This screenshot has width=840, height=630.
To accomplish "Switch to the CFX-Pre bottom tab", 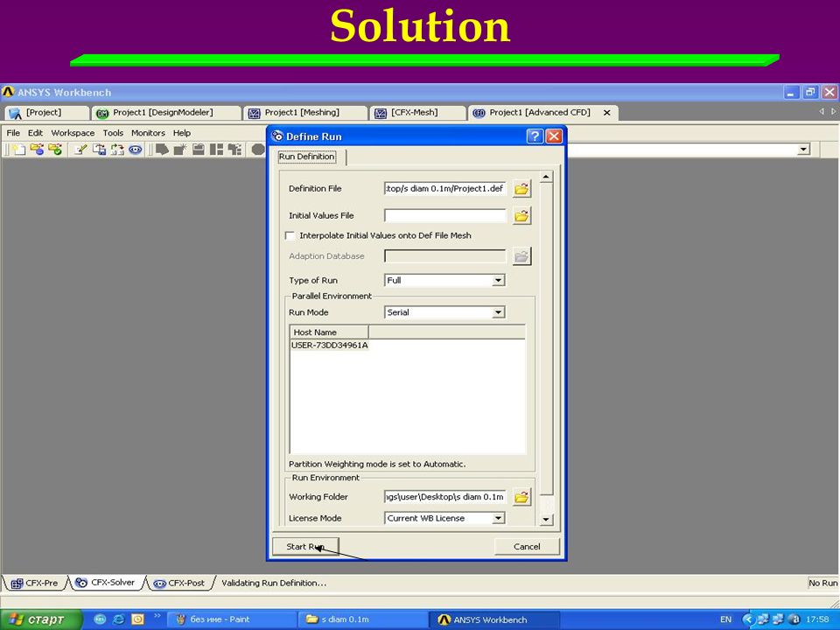I will tap(34, 583).
